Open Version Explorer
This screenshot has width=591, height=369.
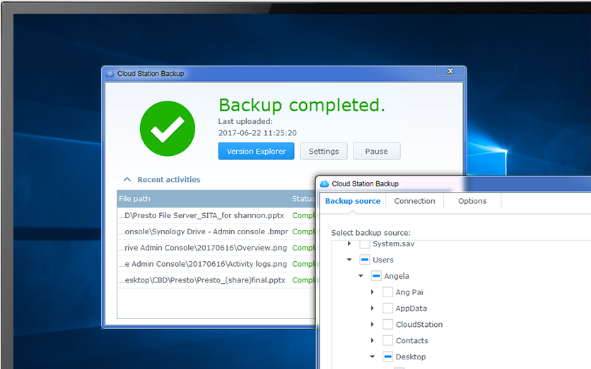tap(256, 151)
